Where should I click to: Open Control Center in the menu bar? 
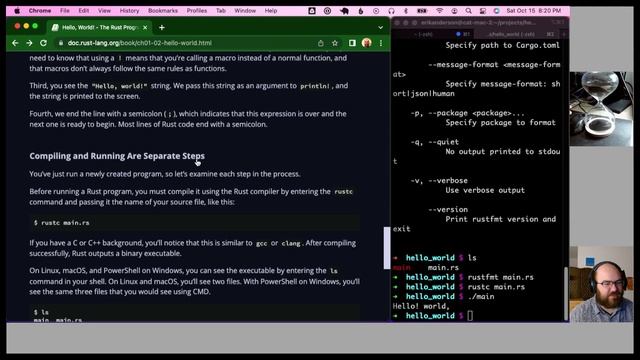482,11
